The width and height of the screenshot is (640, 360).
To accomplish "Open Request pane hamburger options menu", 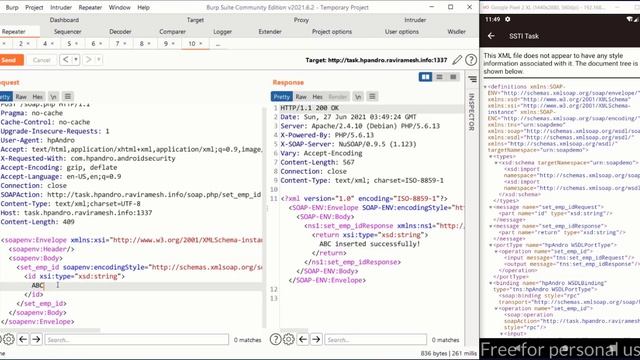I will 68,97.
